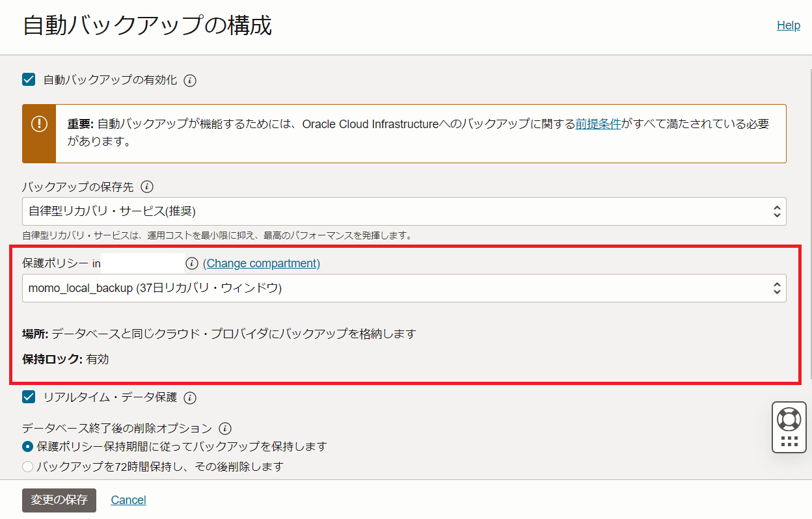Viewport: 812px width, 519px height.
Task: Show info for バックアップの保存先
Action: tap(147, 187)
